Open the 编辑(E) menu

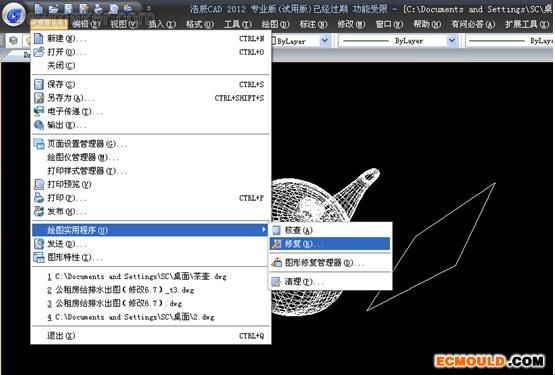tap(85, 24)
